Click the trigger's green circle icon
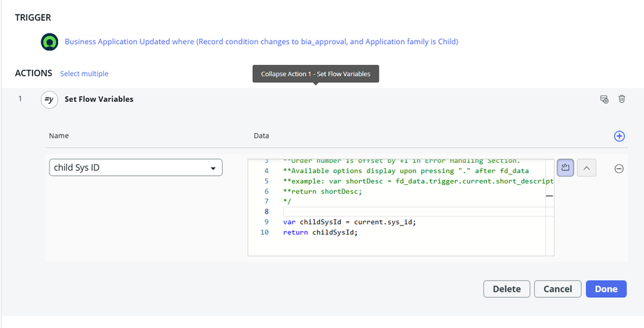 50,42
